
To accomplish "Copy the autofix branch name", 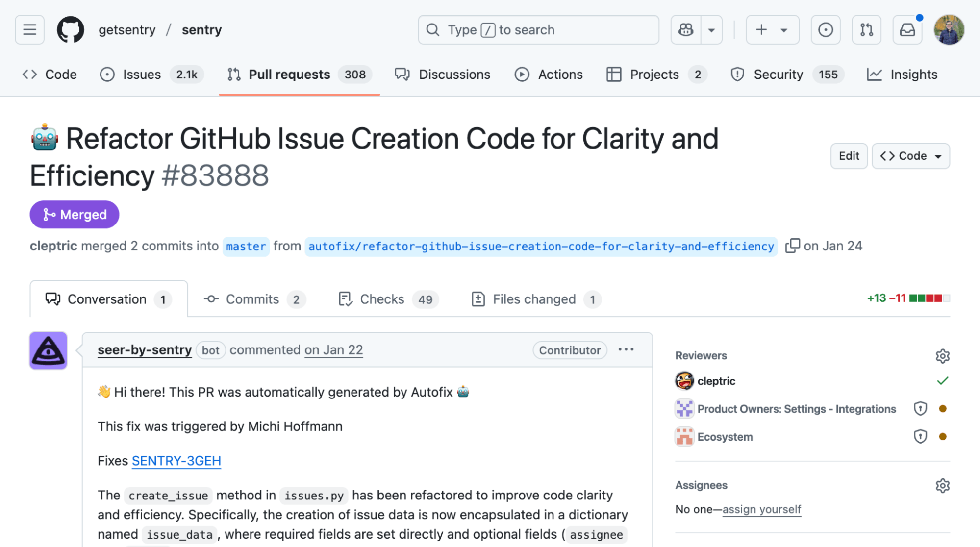I will point(792,246).
